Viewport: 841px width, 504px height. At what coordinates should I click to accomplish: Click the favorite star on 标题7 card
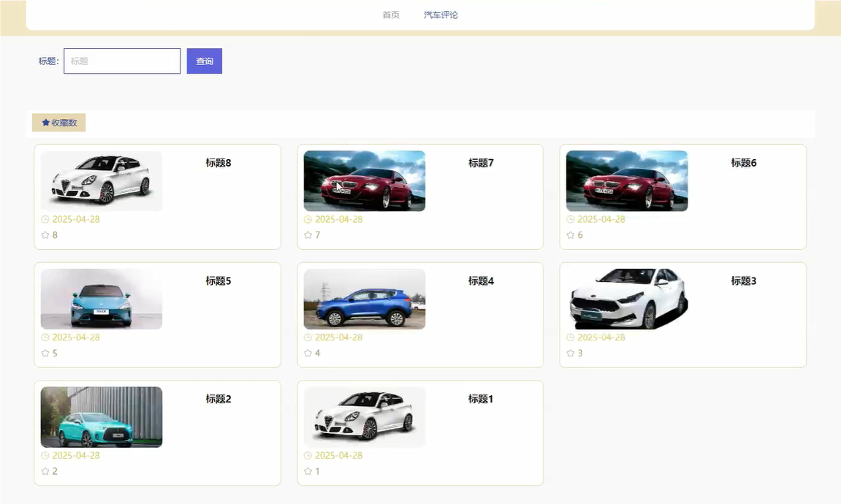[x=308, y=235]
